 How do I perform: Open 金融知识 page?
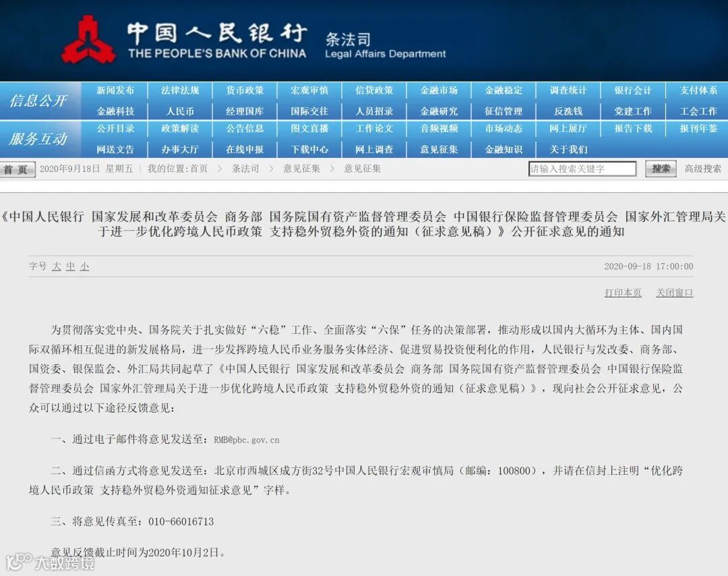504,150
